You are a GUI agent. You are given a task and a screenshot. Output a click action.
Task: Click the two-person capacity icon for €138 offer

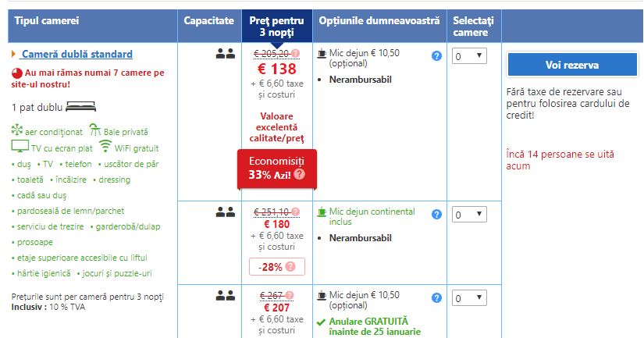point(225,54)
